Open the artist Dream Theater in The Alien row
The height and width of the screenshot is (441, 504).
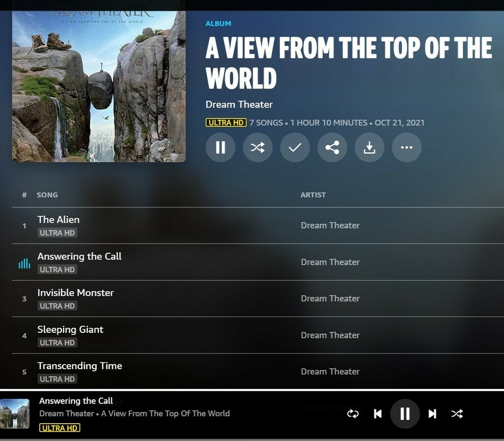pos(330,225)
